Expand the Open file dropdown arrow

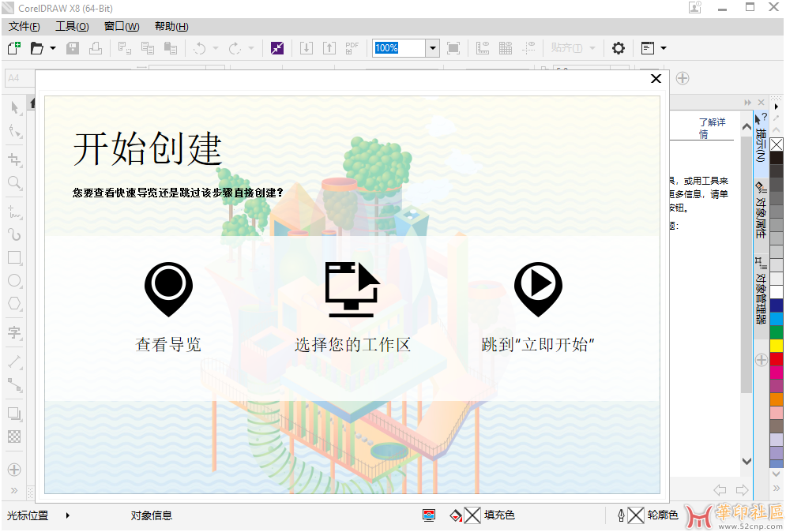click(x=55, y=48)
